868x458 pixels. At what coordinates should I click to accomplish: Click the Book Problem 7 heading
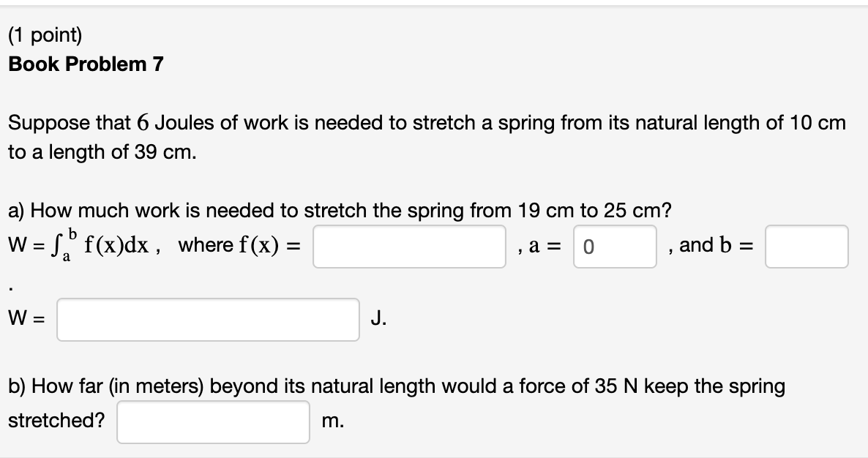point(85,64)
